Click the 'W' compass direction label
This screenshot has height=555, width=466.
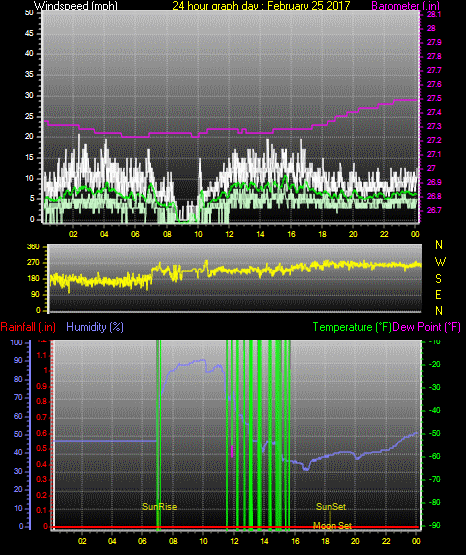click(440, 262)
